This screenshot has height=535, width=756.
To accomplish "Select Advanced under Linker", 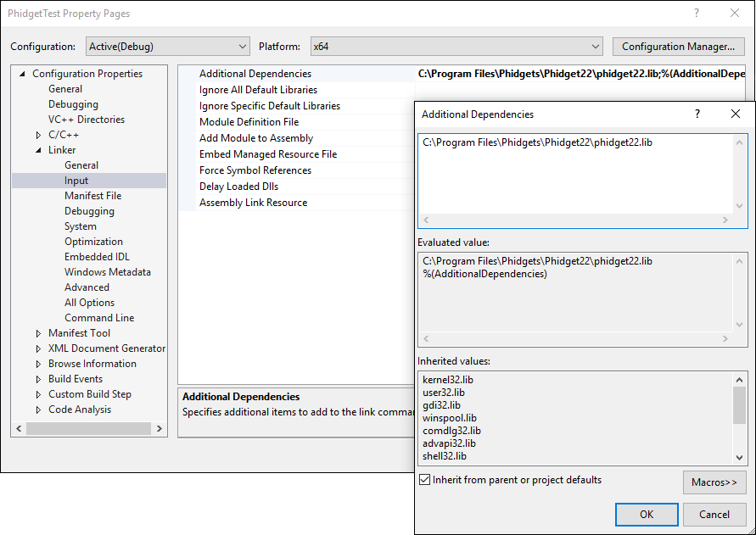I will [x=87, y=287].
